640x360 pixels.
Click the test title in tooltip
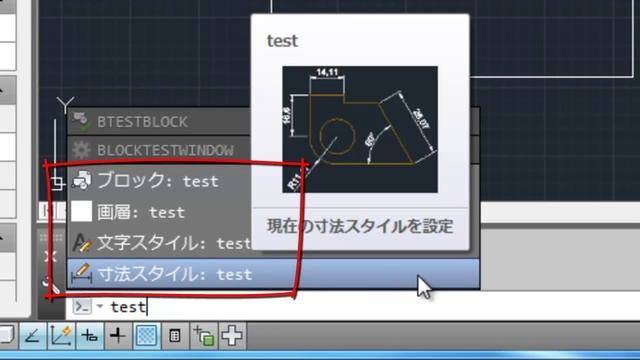click(282, 41)
